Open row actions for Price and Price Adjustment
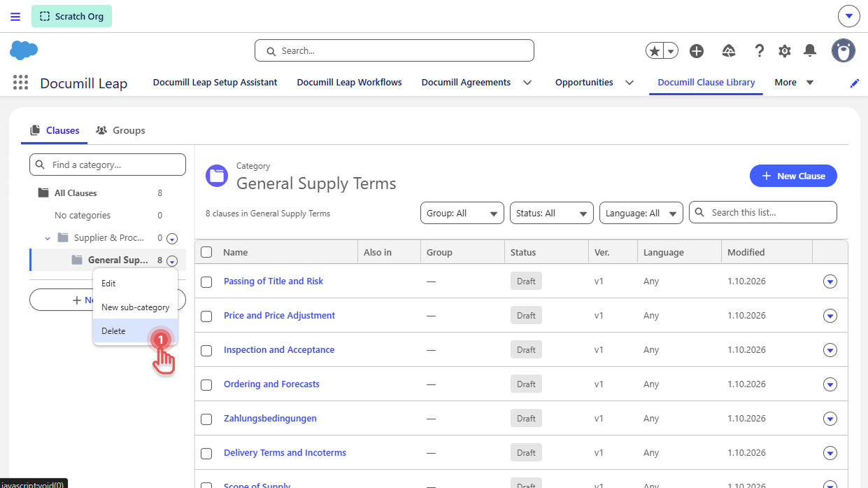The height and width of the screenshot is (488, 868). pos(830,316)
